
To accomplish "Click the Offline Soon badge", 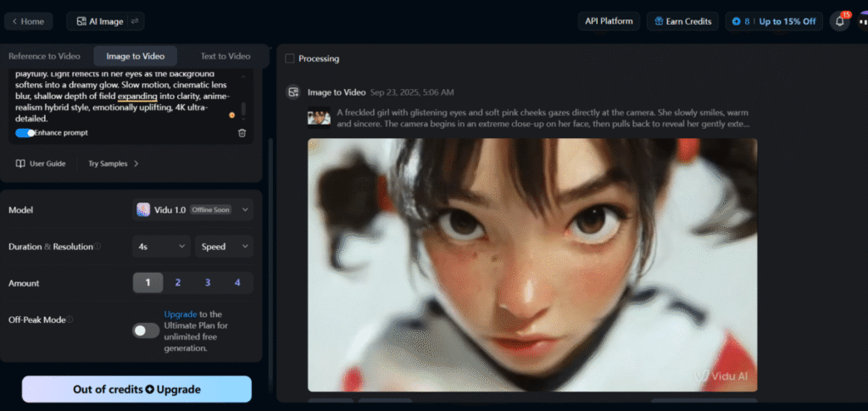I will coord(210,210).
